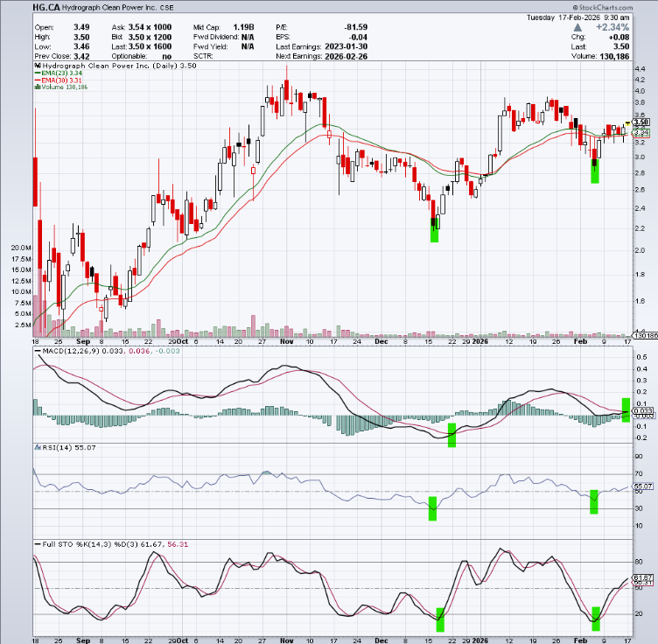Viewport: 658px width, 644px height.
Task: Click the MACD(12,26,9) indicator label
Action: click(x=71, y=351)
